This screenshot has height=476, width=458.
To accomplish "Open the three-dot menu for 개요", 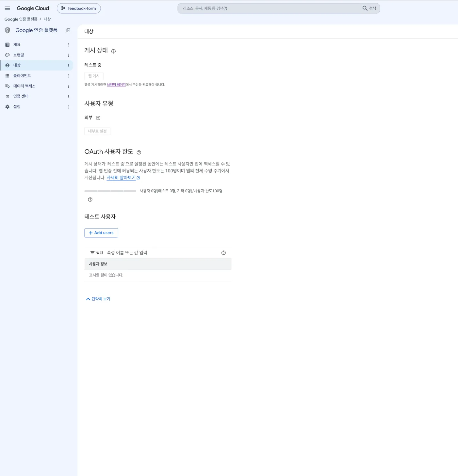I will point(68,45).
